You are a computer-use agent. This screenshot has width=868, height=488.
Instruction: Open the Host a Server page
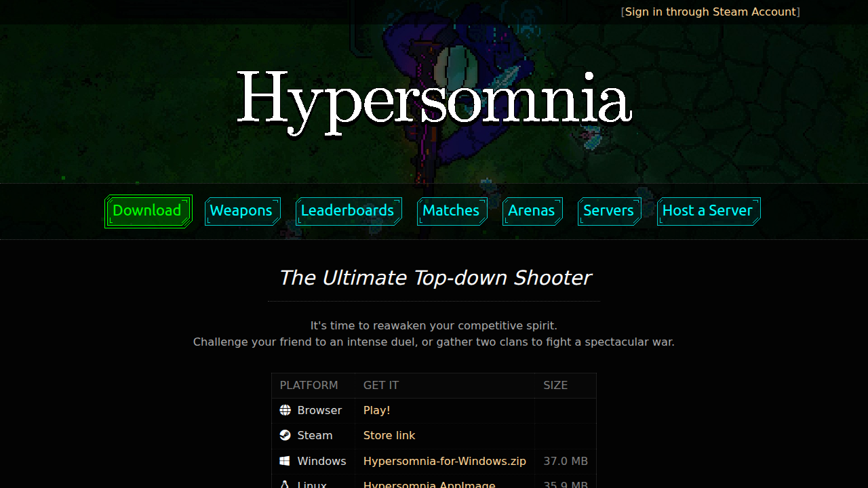click(709, 211)
